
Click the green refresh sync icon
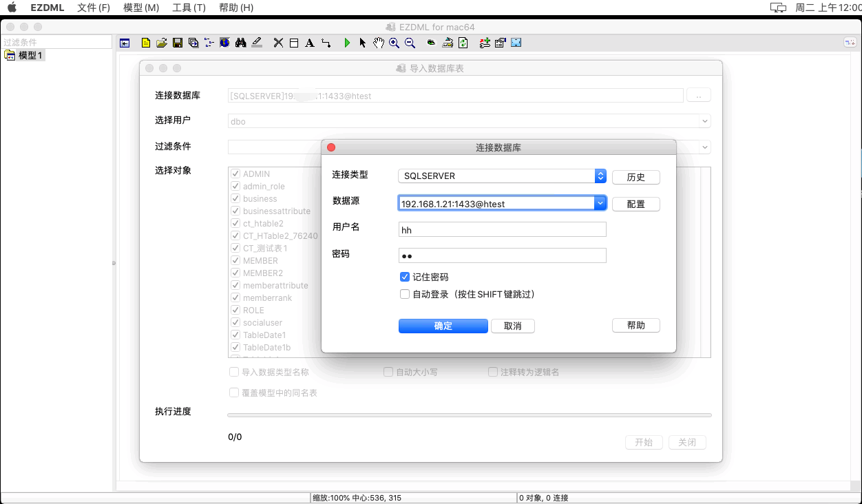pos(463,43)
